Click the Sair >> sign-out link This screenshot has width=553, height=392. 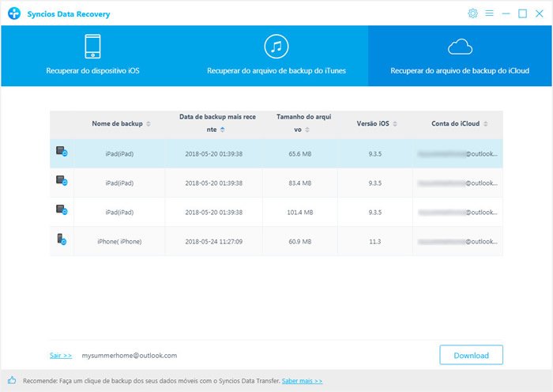pyautogui.click(x=61, y=356)
